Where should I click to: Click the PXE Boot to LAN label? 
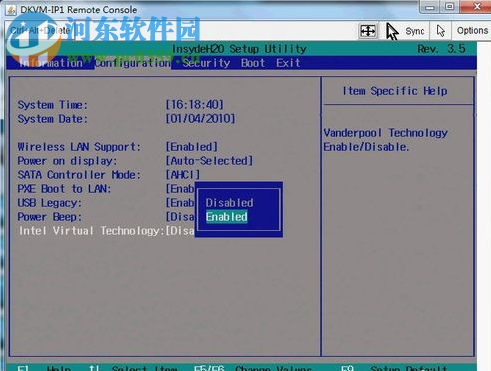64,189
